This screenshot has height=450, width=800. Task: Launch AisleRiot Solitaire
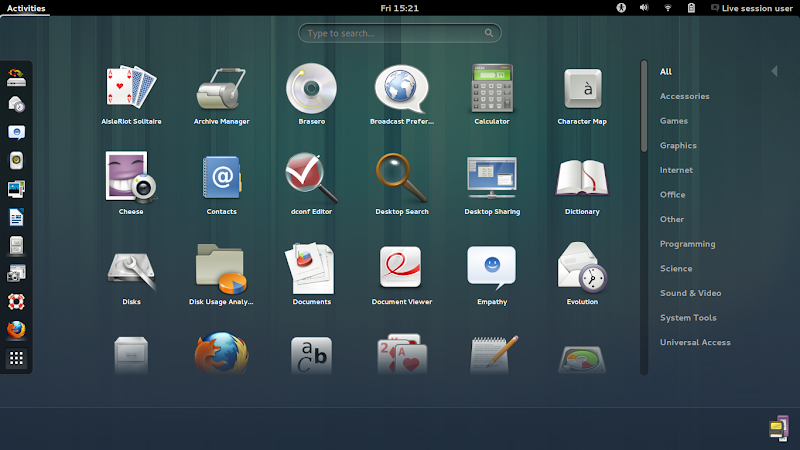point(131,95)
